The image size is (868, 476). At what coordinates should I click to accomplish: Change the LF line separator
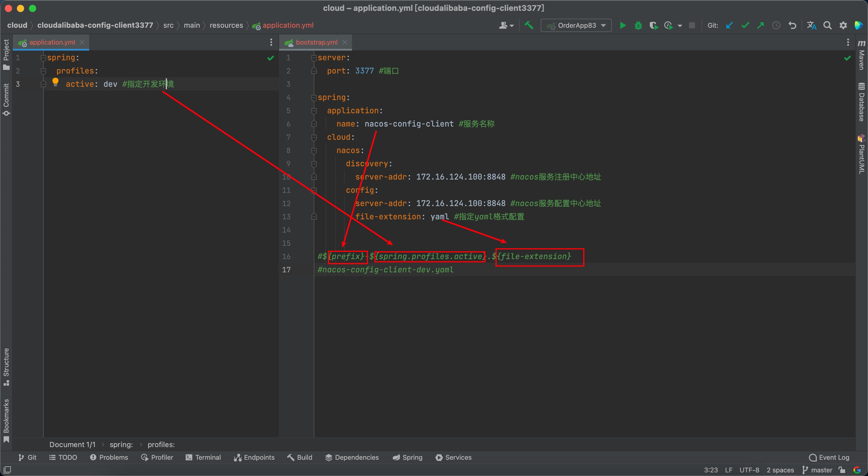click(x=728, y=470)
